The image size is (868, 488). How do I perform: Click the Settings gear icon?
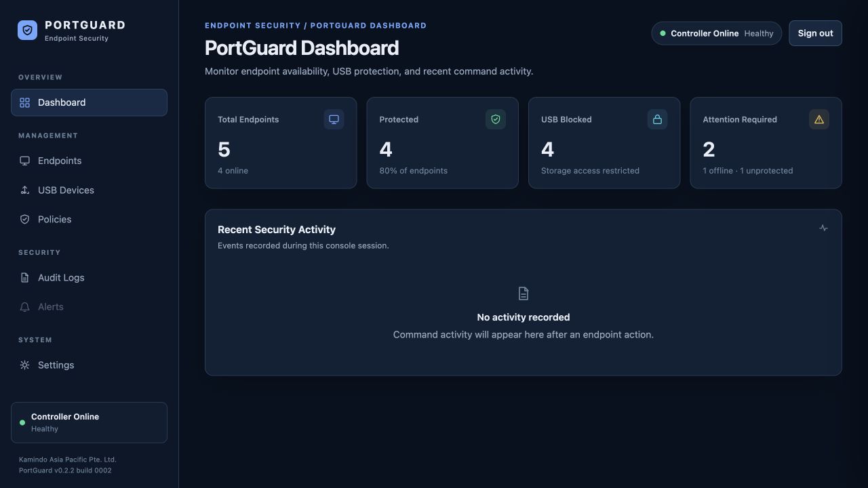[x=24, y=365]
